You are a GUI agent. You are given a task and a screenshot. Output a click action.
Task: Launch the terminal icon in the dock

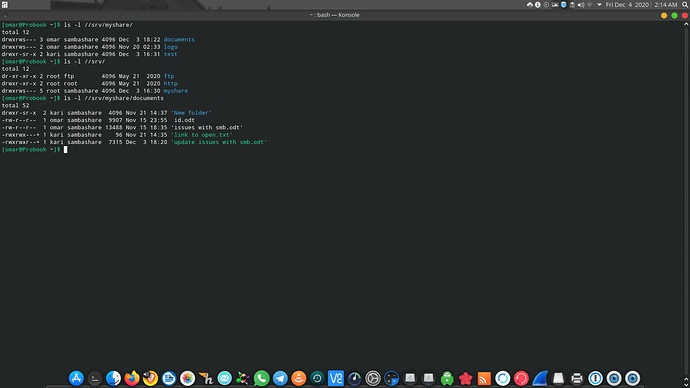(95, 378)
